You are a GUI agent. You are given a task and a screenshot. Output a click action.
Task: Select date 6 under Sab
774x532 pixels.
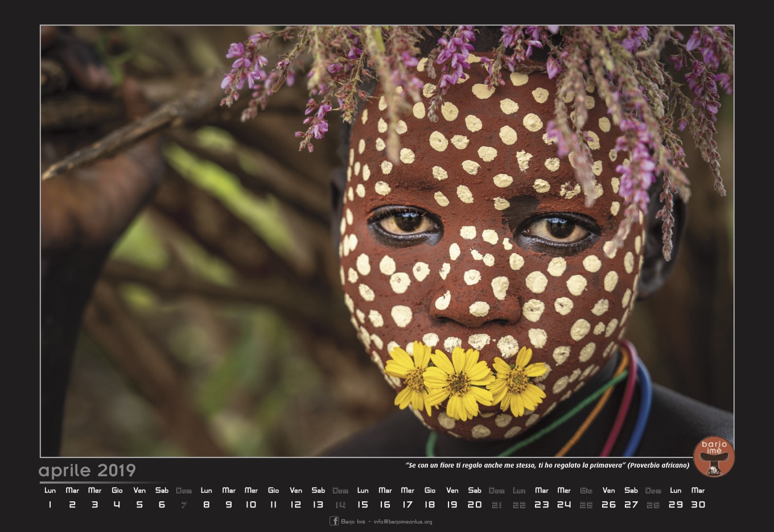162,504
